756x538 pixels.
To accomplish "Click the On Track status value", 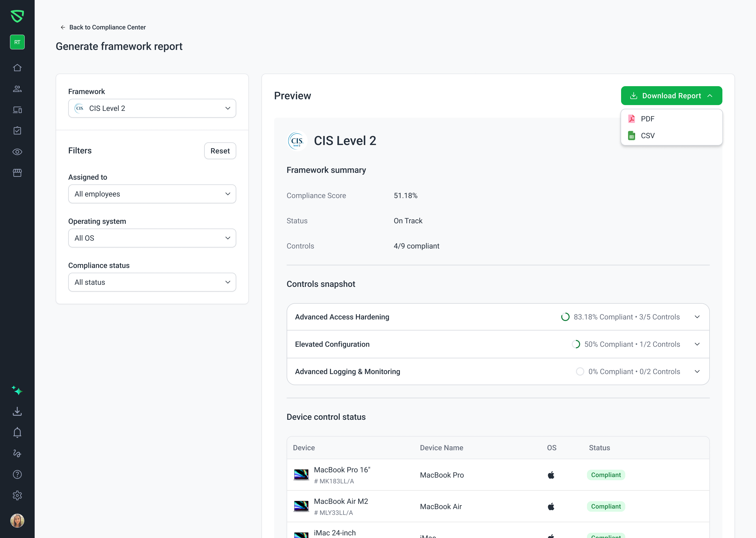I will pyautogui.click(x=408, y=221).
